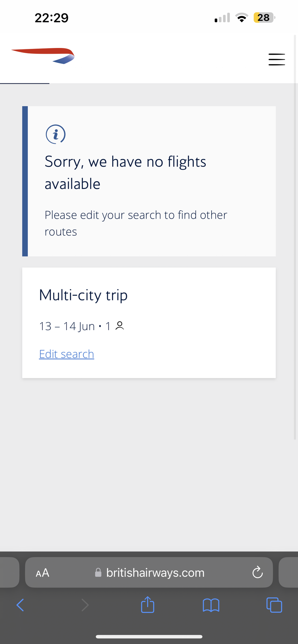
Task: Click the info icon in the alert
Action: tap(56, 134)
